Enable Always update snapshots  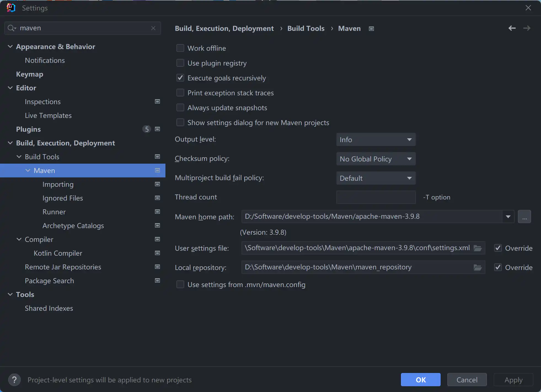[x=180, y=107]
